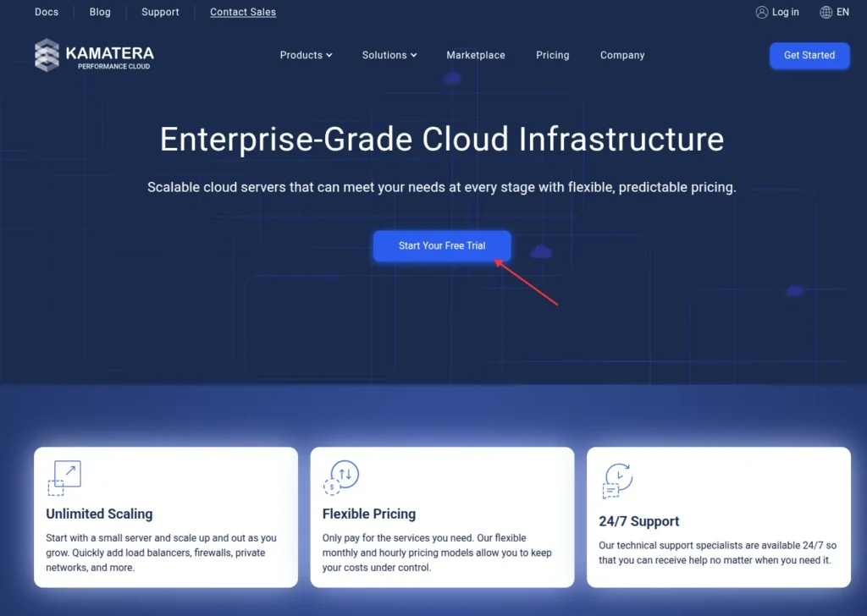Screen dimensions: 867x616
Task: Go to the Pricing page
Action: click(552, 55)
